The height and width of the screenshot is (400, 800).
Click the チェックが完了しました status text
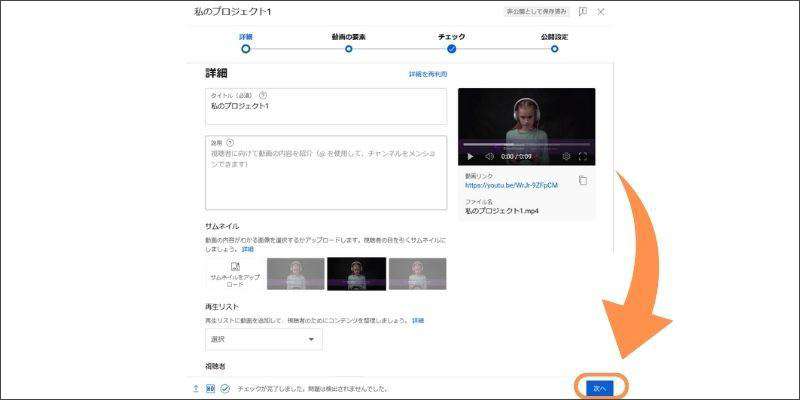313,389
